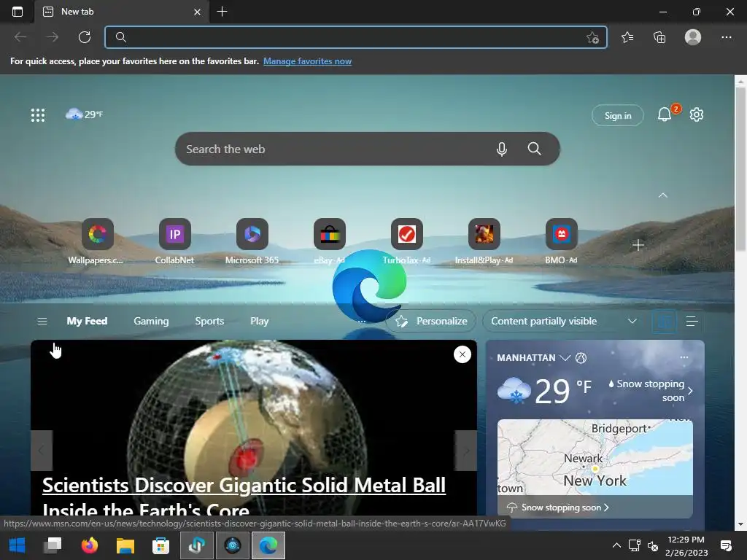Open the vertical tabs actions menu icon

tap(18, 12)
